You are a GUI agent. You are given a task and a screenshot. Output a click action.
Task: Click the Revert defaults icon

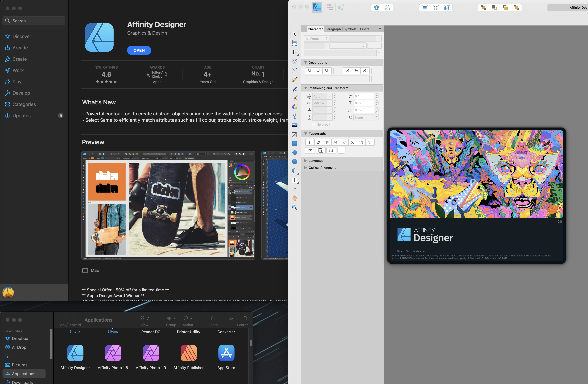388,8
